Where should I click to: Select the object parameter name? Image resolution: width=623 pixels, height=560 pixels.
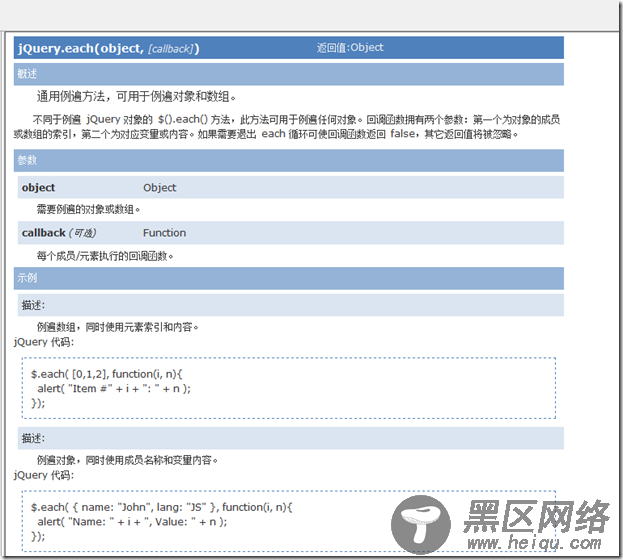click(x=39, y=188)
